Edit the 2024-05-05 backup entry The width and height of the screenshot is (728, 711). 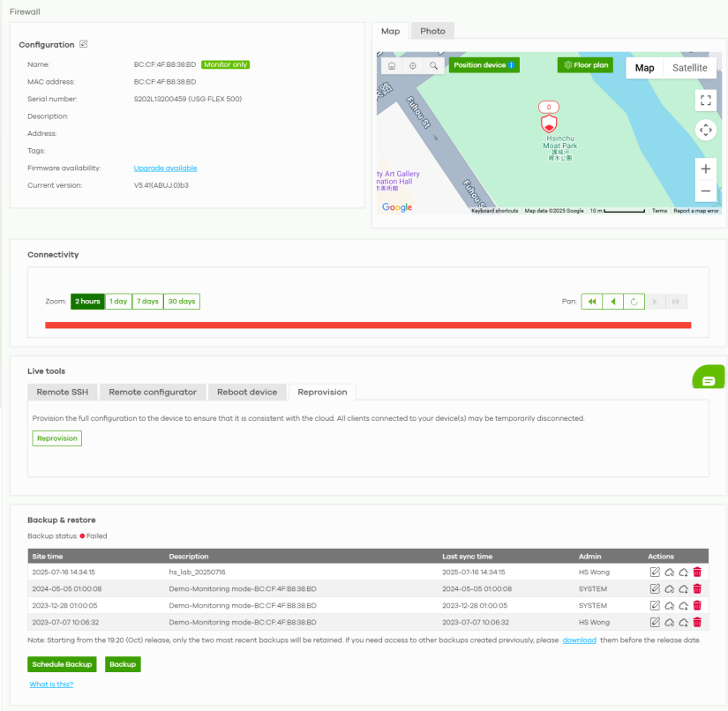click(655, 588)
